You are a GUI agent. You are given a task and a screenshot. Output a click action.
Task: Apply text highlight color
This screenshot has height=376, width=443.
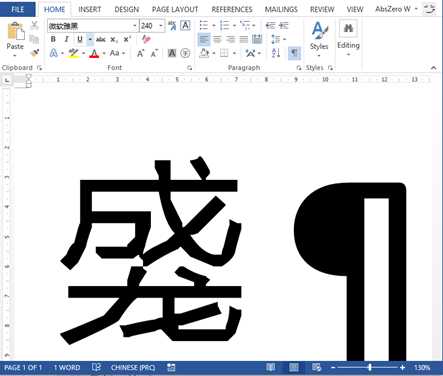point(73,53)
